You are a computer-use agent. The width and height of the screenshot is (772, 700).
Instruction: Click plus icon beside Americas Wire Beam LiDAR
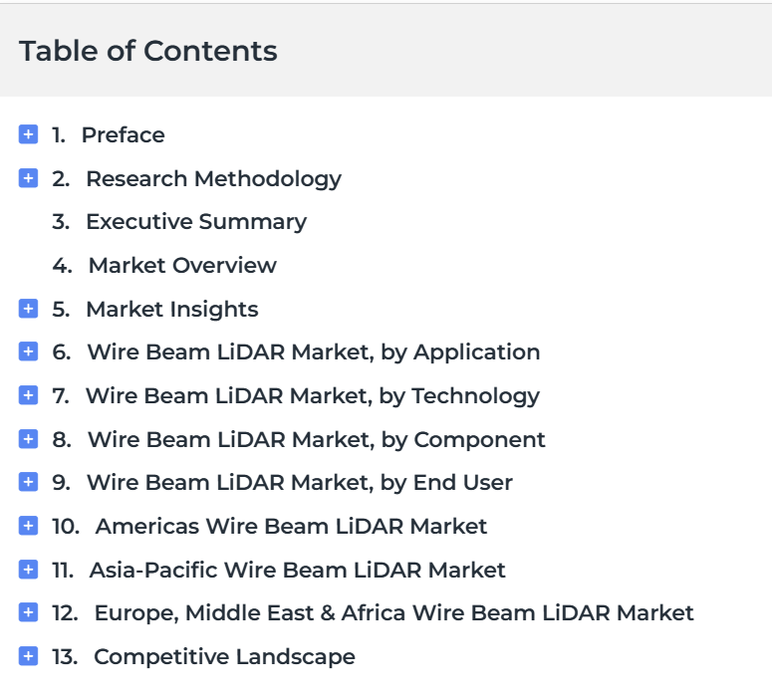28,526
